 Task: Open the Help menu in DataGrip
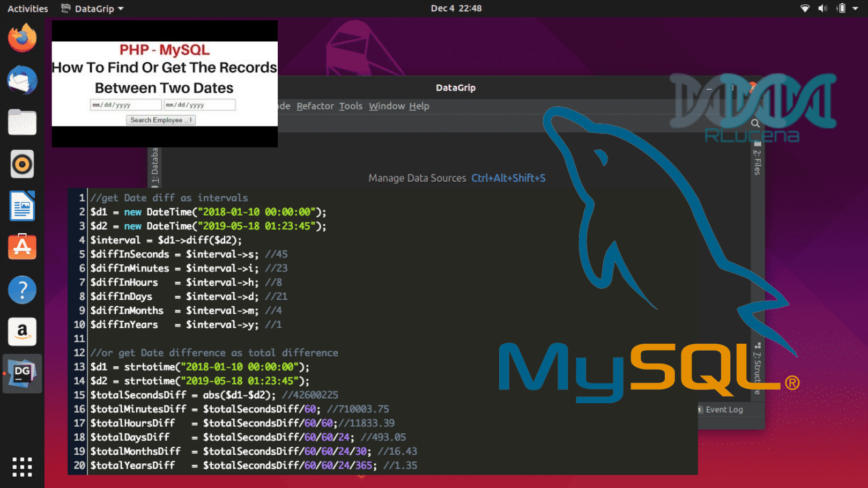pos(419,106)
